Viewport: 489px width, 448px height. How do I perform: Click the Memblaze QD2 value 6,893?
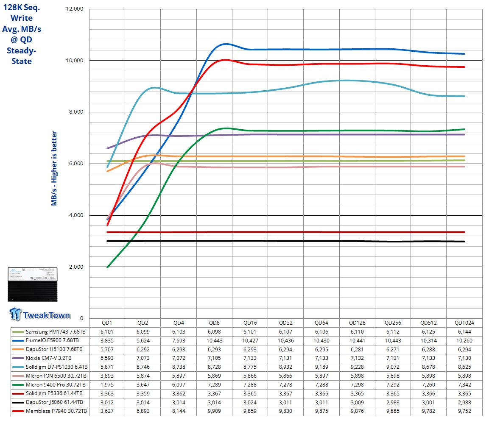click(x=143, y=411)
